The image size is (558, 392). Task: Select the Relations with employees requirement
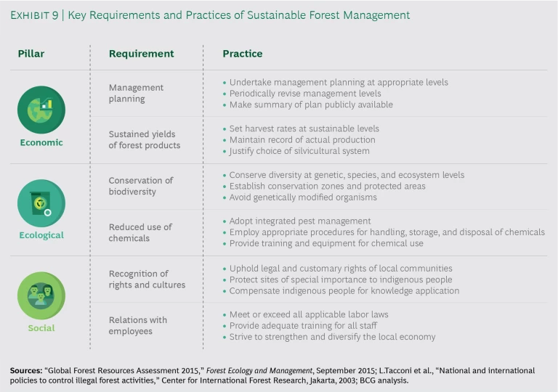138,325
